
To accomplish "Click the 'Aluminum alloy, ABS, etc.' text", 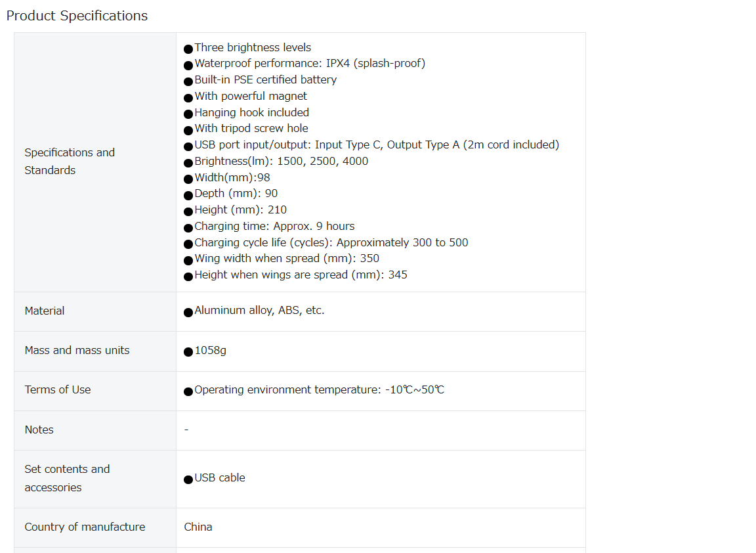I will 259,311.
